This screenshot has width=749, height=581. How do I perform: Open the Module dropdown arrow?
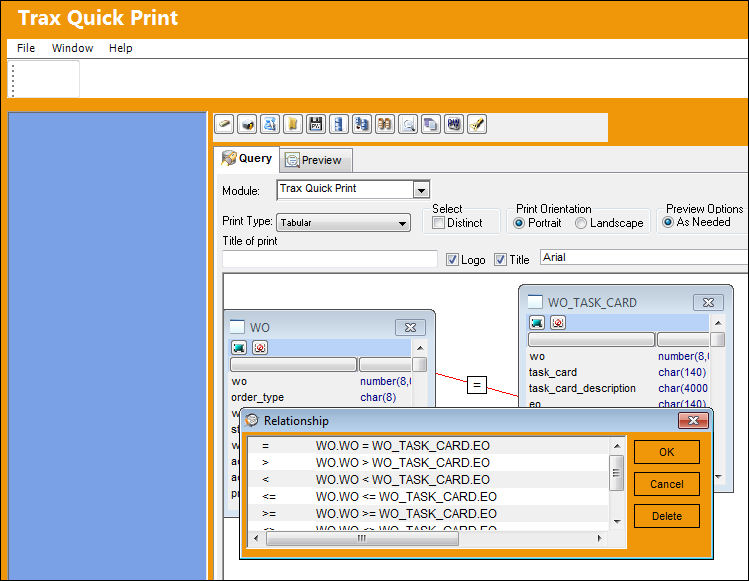421,190
